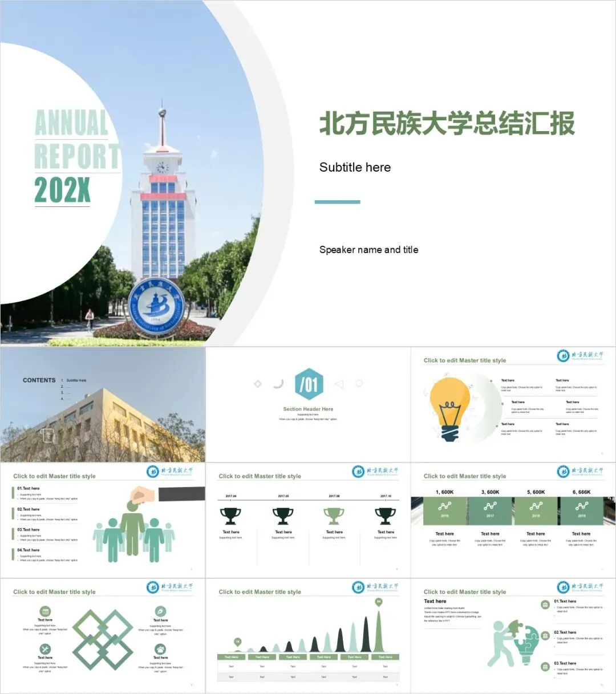
Task: Click the university emblem sign below the tower
Action: (x=156, y=306)
